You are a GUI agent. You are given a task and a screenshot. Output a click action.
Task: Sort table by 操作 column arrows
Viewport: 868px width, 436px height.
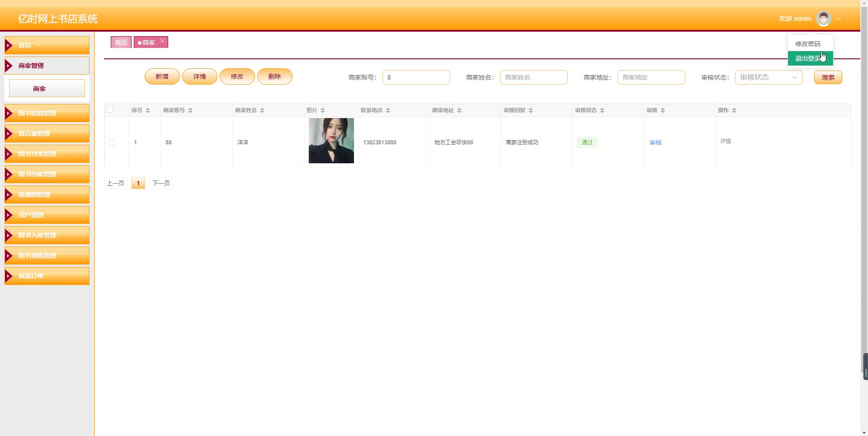click(734, 110)
